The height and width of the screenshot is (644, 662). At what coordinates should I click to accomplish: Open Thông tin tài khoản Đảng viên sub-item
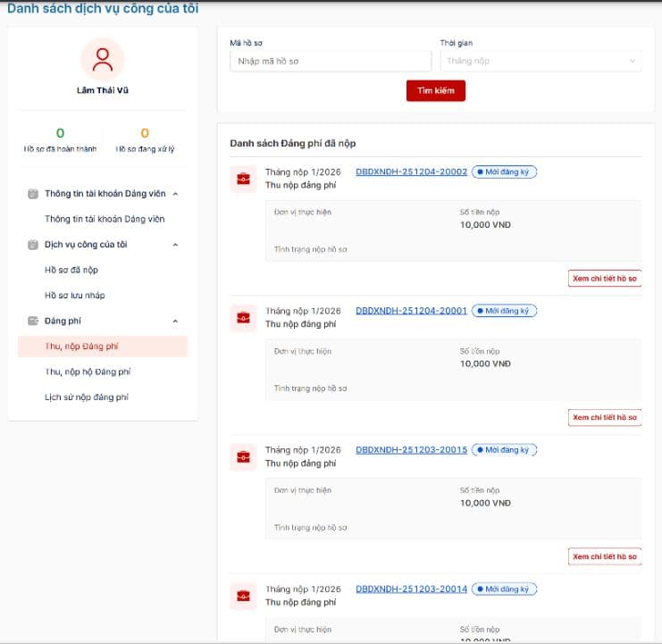pos(105,219)
